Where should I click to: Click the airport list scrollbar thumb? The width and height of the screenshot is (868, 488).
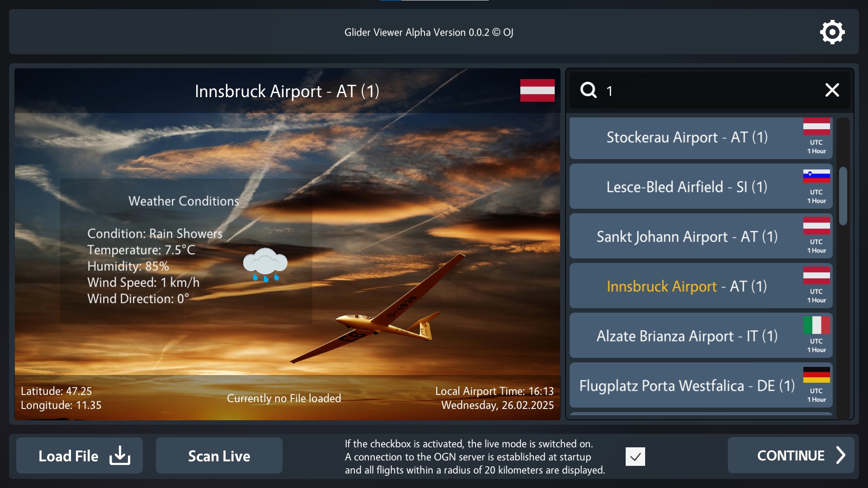pyautogui.click(x=843, y=196)
